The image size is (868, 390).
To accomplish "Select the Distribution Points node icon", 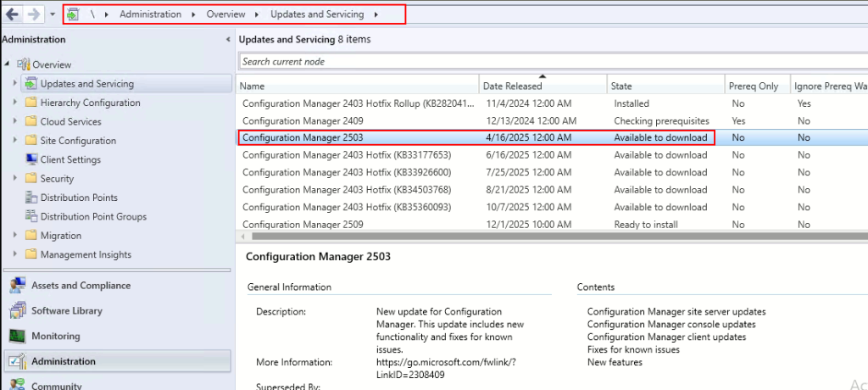I will click(x=31, y=198).
